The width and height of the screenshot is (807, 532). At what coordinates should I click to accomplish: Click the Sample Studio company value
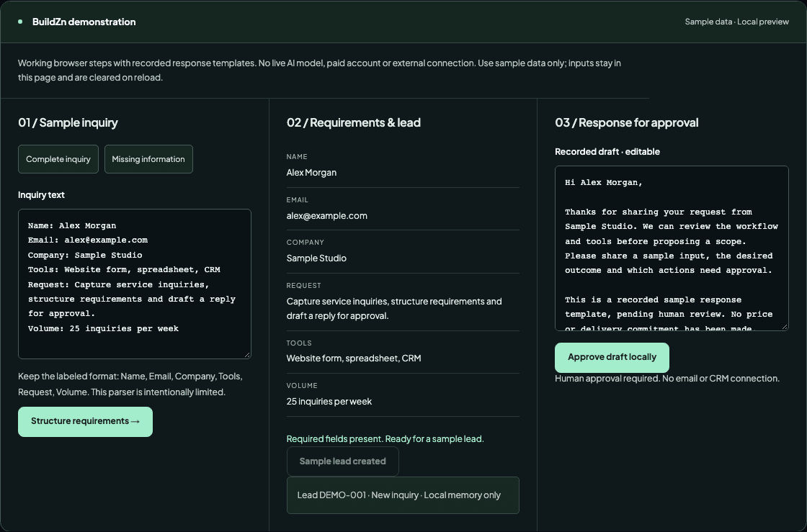click(316, 258)
